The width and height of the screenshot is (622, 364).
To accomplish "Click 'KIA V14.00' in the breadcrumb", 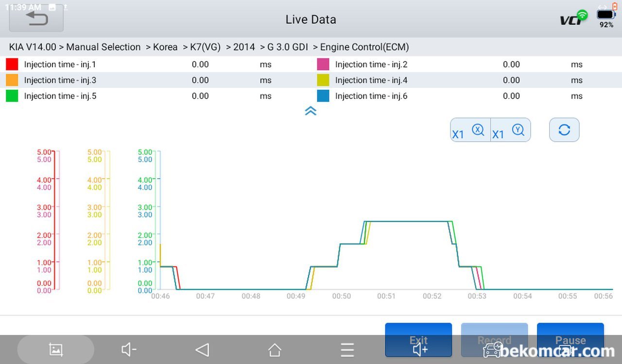I will click(x=33, y=47).
